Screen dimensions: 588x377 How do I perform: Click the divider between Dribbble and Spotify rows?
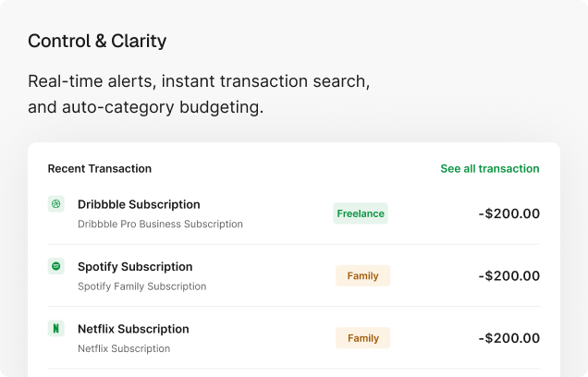pyautogui.click(x=294, y=244)
